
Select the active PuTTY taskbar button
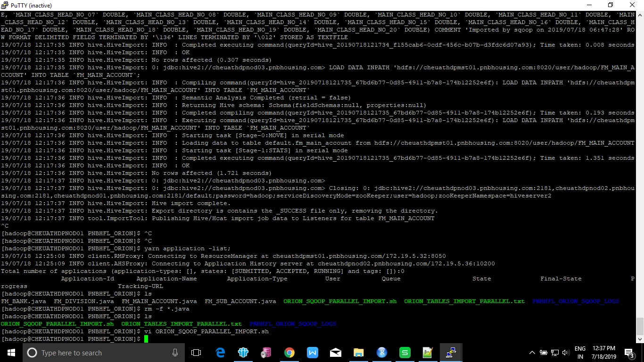[451, 353]
